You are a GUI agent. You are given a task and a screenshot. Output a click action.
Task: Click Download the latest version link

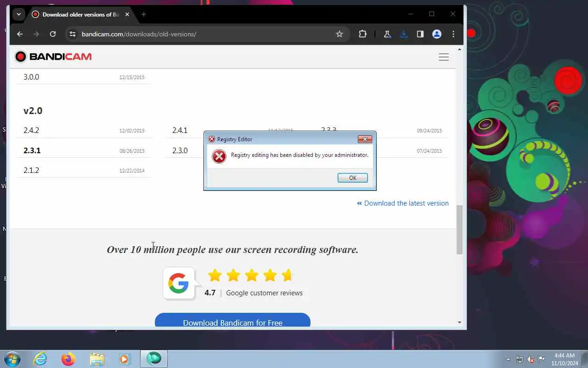pyautogui.click(x=403, y=203)
